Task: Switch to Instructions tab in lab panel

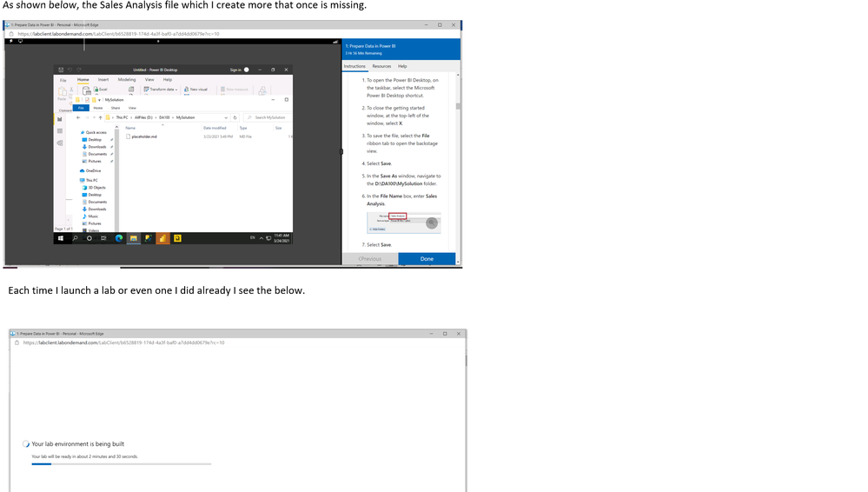Action: tap(354, 66)
